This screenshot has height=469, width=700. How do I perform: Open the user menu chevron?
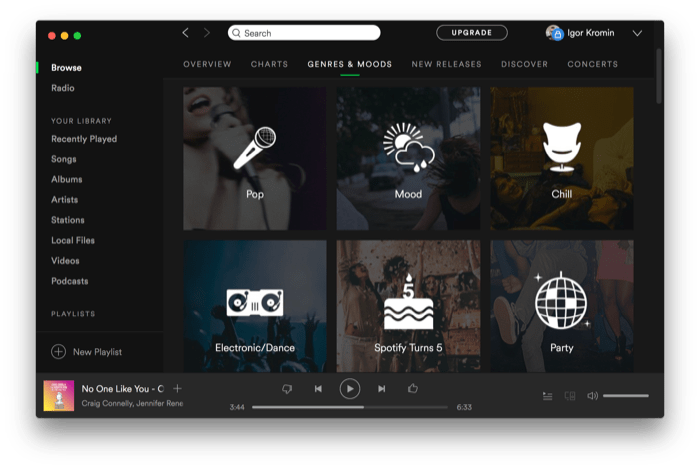click(638, 33)
